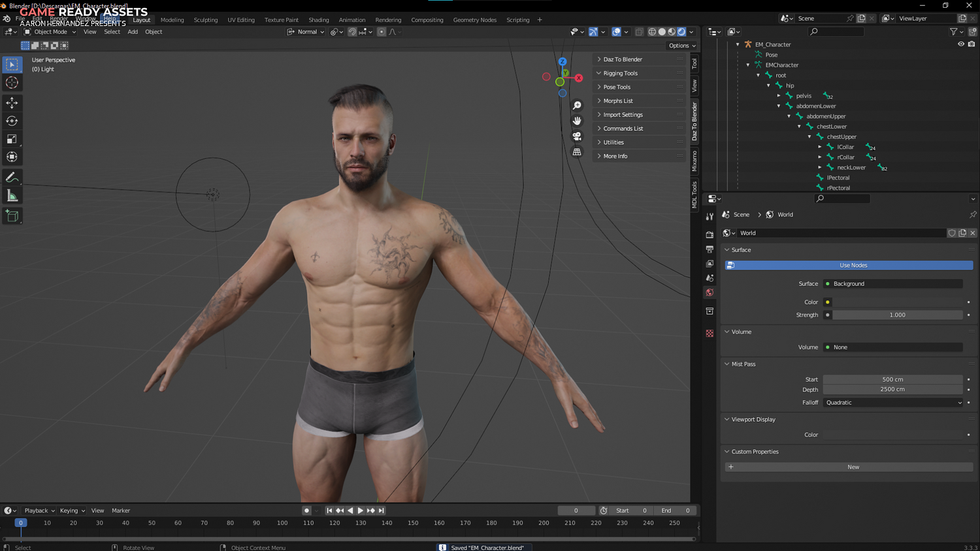
Task: Activate the Rotate tool
Action: 12,121
